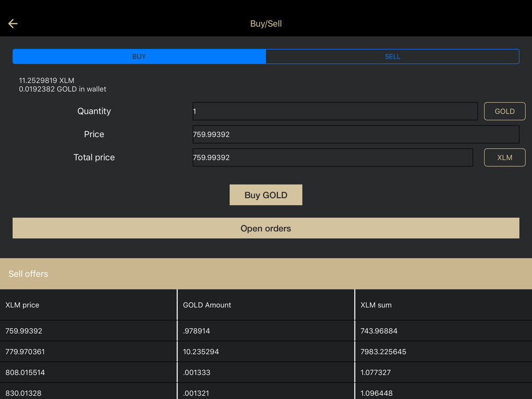Viewport: 532px width, 399px height.
Task: Click the Sell offers header
Action: point(265,274)
